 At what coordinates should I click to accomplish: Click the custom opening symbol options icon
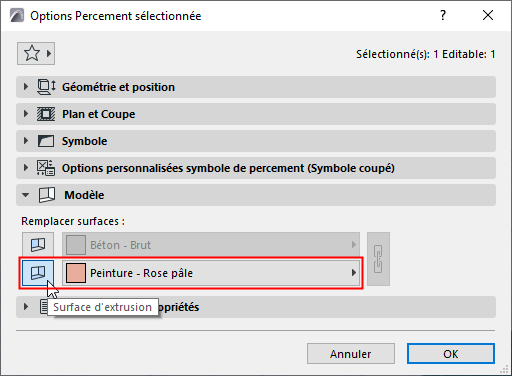coord(46,168)
